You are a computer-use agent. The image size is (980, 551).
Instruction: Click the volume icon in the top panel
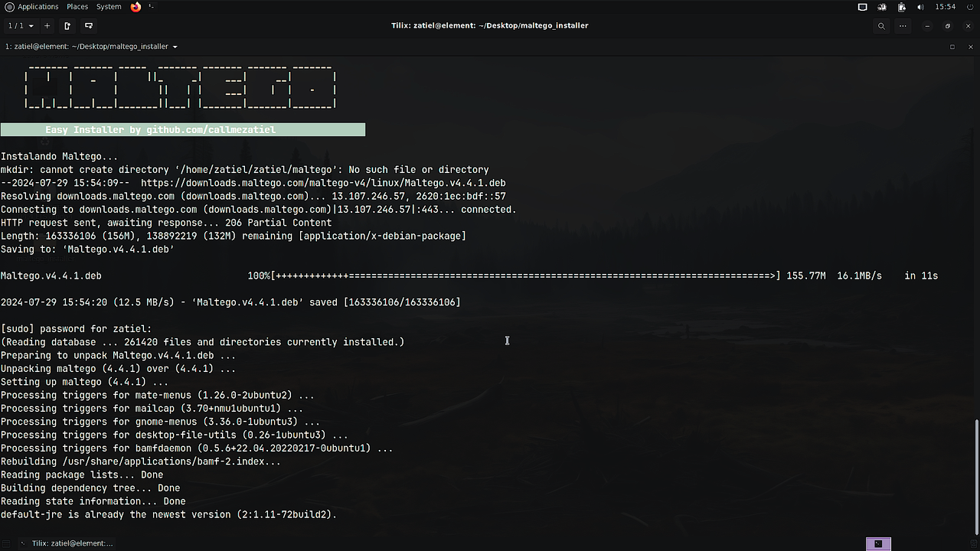[922, 7]
